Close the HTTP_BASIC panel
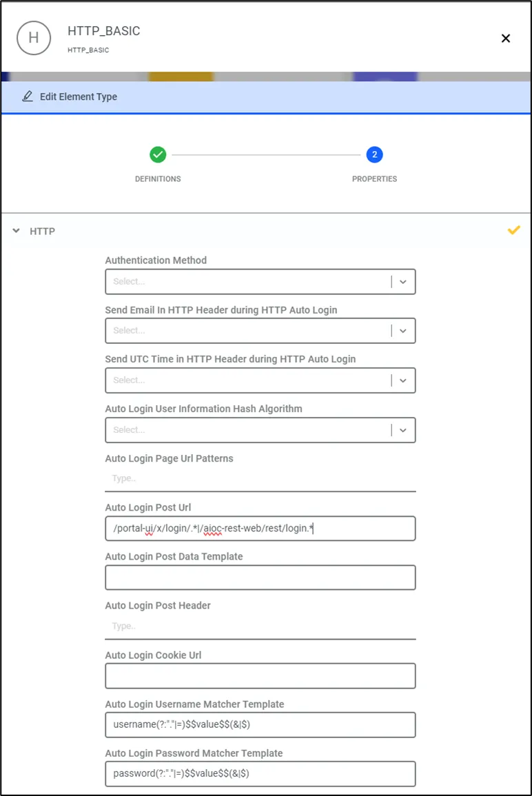This screenshot has height=796, width=532. [506, 38]
